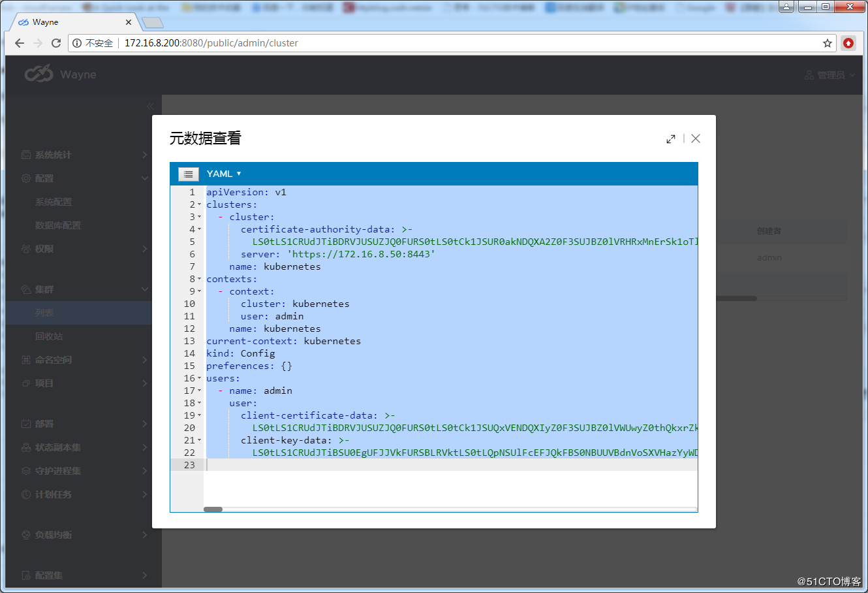
Task: Click the 权限 people icon in sidebar
Action: pos(26,249)
